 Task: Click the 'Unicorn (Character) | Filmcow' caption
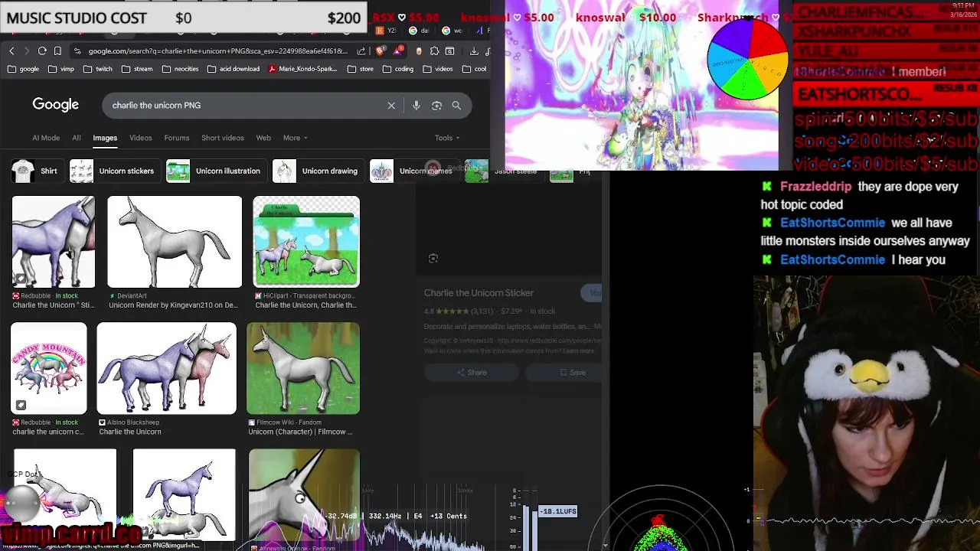[x=300, y=432]
